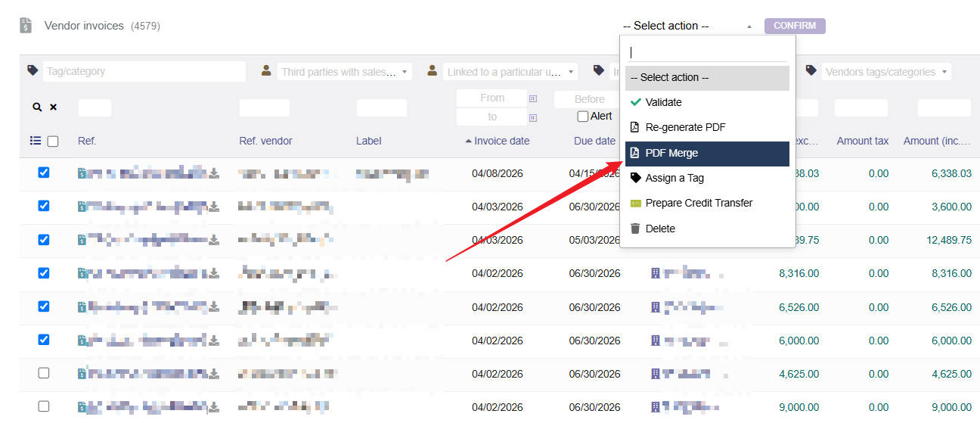Viewport: 980px width, 423px height.
Task: Enable the Alert checkbox
Action: click(x=583, y=117)
